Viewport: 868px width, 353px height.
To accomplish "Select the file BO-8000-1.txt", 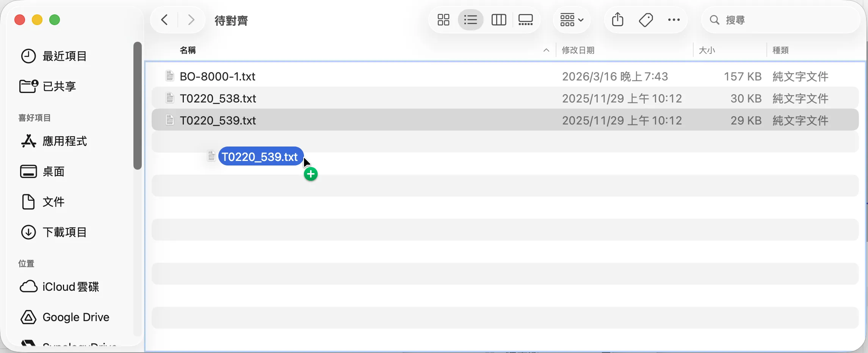I will tap(218, 76).
